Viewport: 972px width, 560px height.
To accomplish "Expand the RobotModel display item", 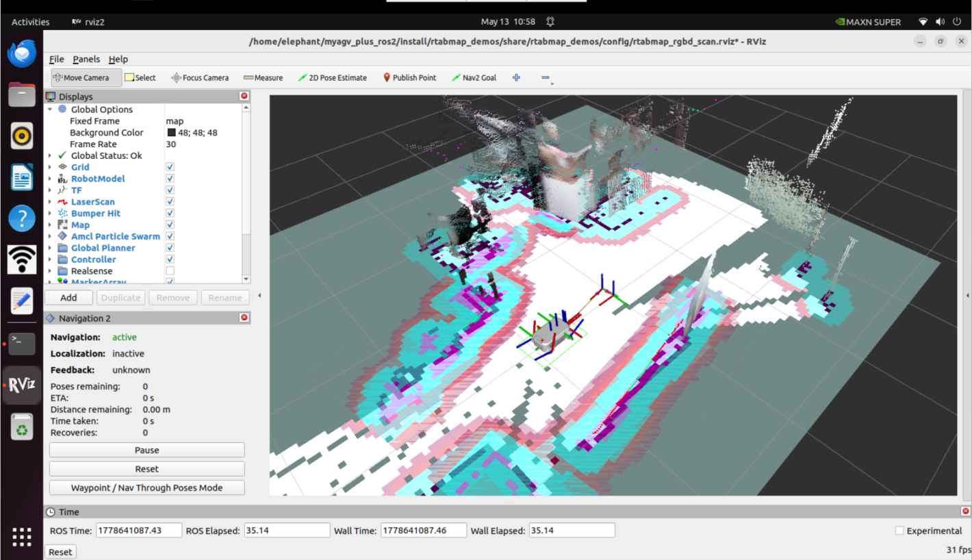I will pyautogui.click(x=50, y=179).
